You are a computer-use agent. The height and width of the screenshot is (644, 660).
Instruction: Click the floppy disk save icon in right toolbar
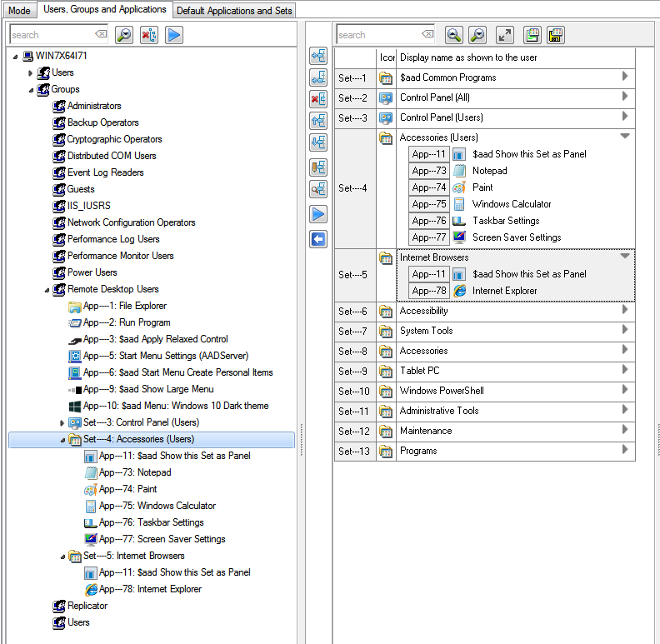pyautogui.click(x=556, y=35)
